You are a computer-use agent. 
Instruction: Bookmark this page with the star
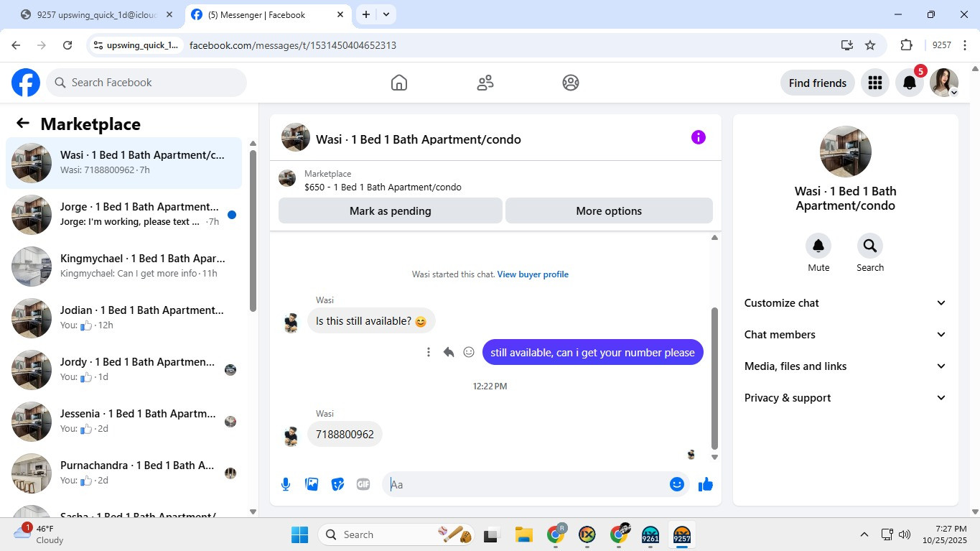(x=870, y=45)
